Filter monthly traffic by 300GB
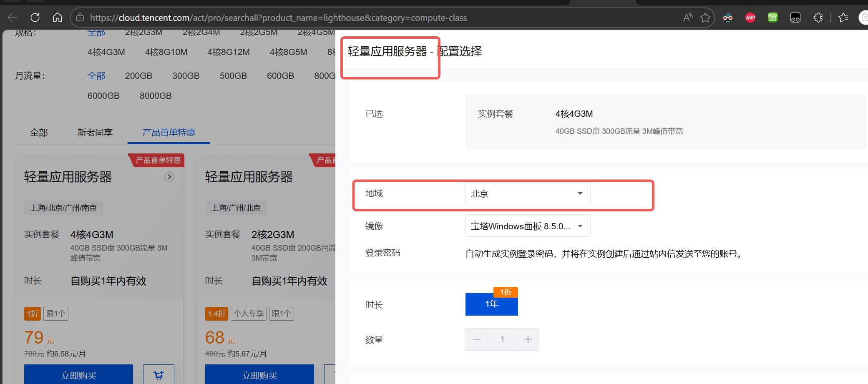Image resolution: width=868 pixels, height=384 pixels. tap(186, 76)
